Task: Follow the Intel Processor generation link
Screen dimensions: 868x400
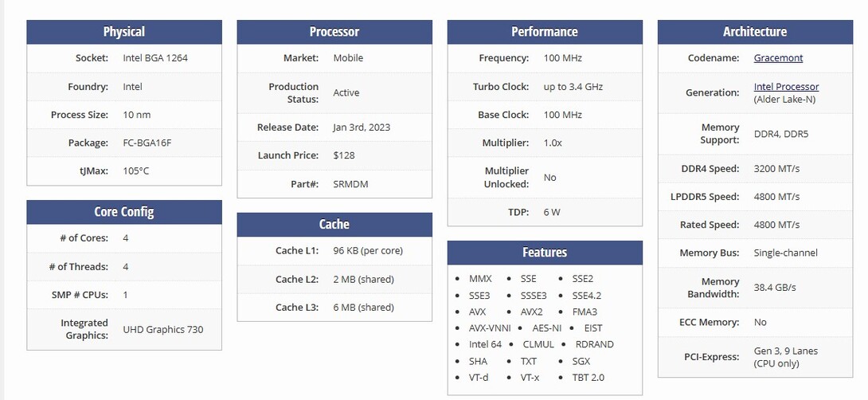Action: [x=786, y=87]
